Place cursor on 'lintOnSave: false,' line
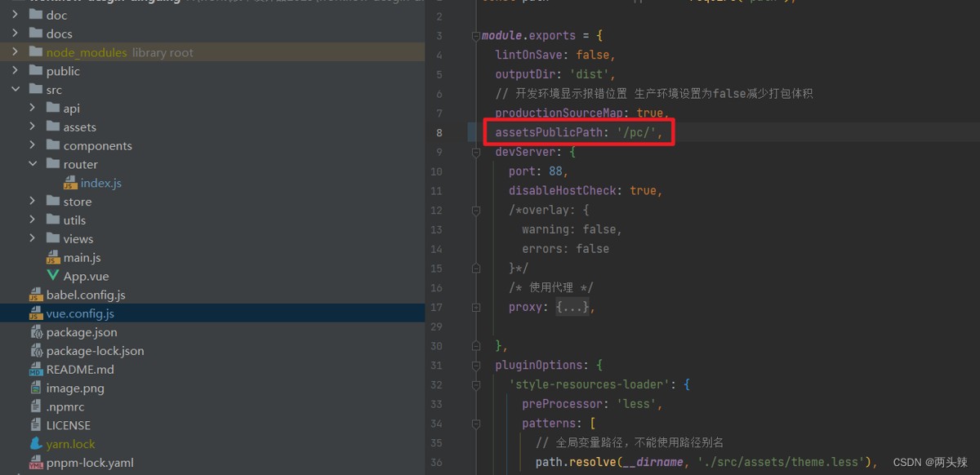 pyautogui.click(x=555, y=55)
